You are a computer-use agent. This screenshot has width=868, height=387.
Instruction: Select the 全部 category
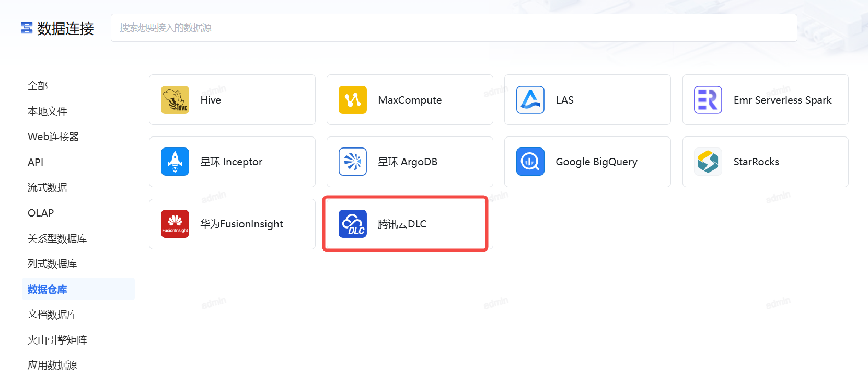(38, 86)
